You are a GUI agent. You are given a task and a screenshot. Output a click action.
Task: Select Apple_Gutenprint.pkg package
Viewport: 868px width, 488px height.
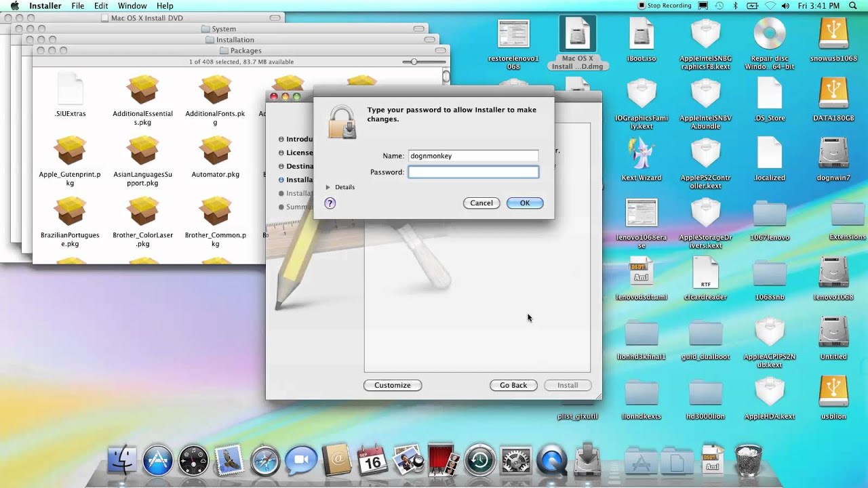pos(70,151)
